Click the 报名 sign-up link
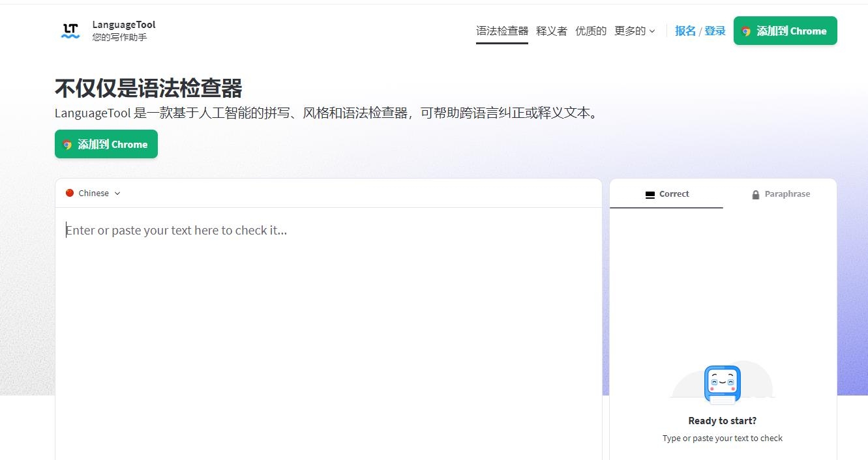The width and height of the screenshot is (868, 460). tap(685, 31)
